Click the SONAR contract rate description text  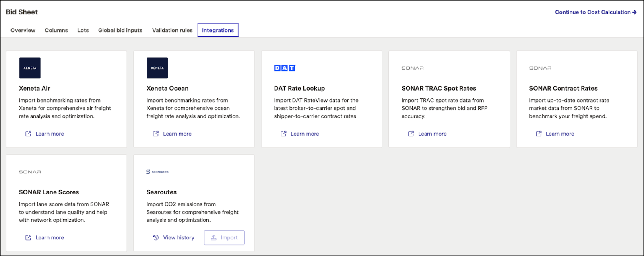pos(569,108)
